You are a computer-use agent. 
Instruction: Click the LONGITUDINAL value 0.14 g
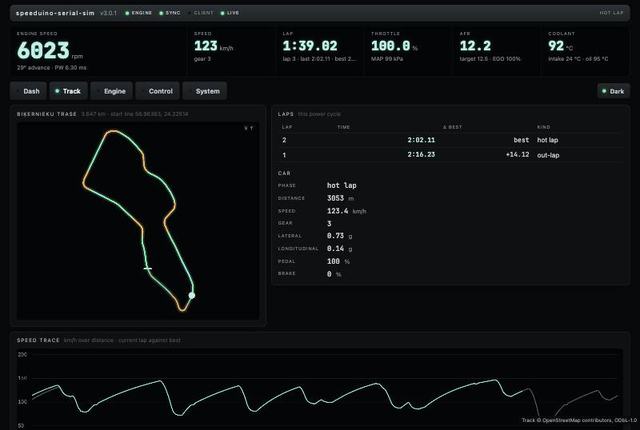tap(339, 248)
